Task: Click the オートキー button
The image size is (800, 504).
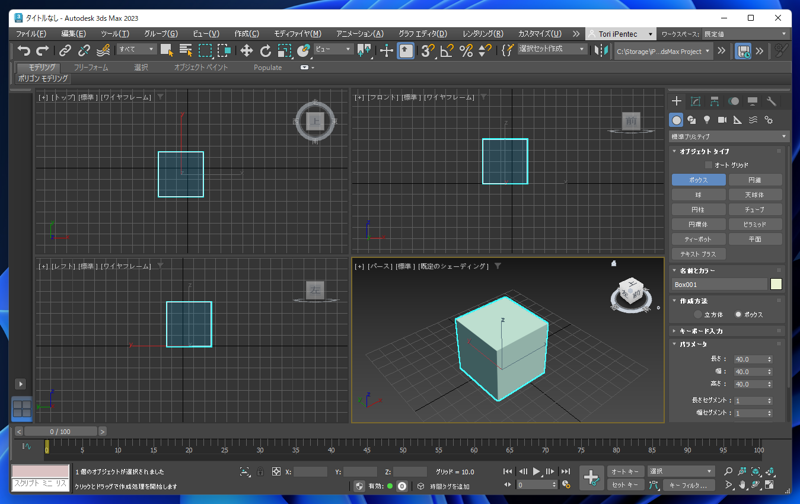Action: [624, 471]
